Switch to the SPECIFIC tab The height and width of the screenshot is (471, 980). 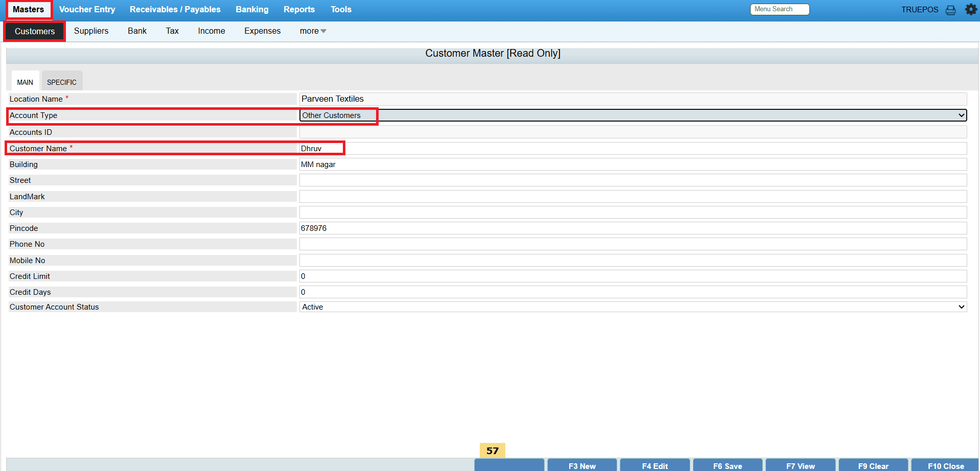62,82
